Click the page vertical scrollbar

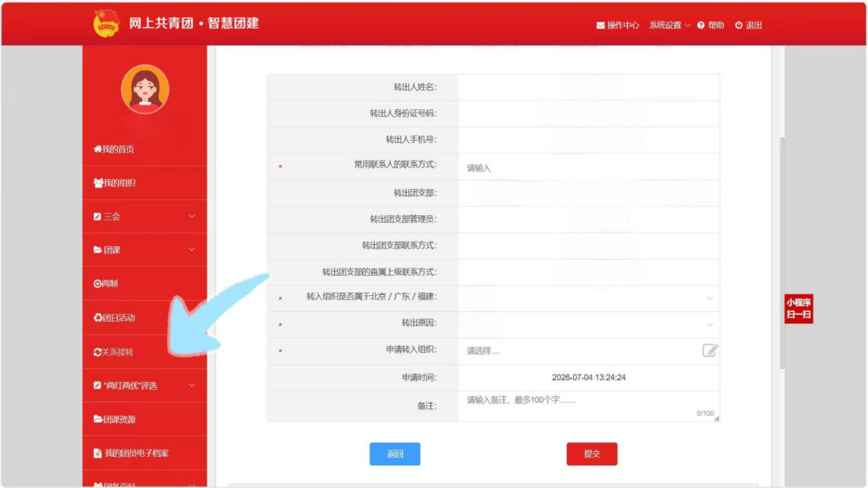click(782, 252)
